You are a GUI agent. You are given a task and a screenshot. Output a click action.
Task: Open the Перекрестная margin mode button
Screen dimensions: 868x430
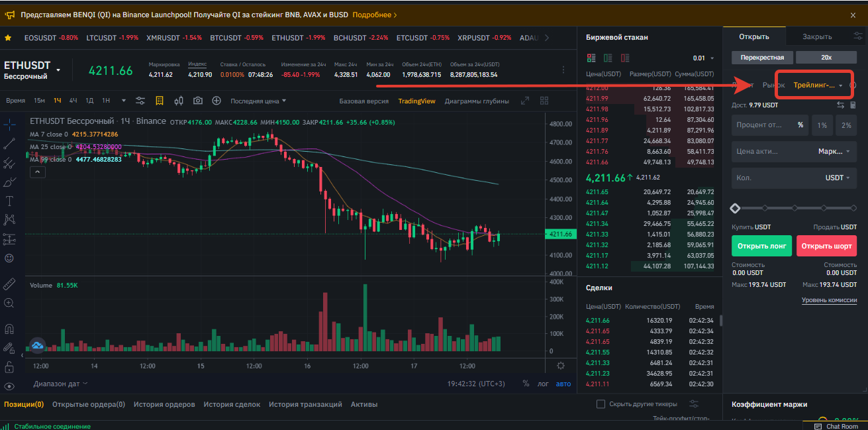[762, 58]
